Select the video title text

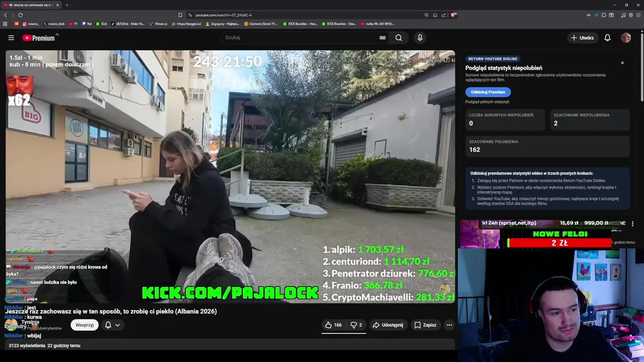[x=111, y=311]
